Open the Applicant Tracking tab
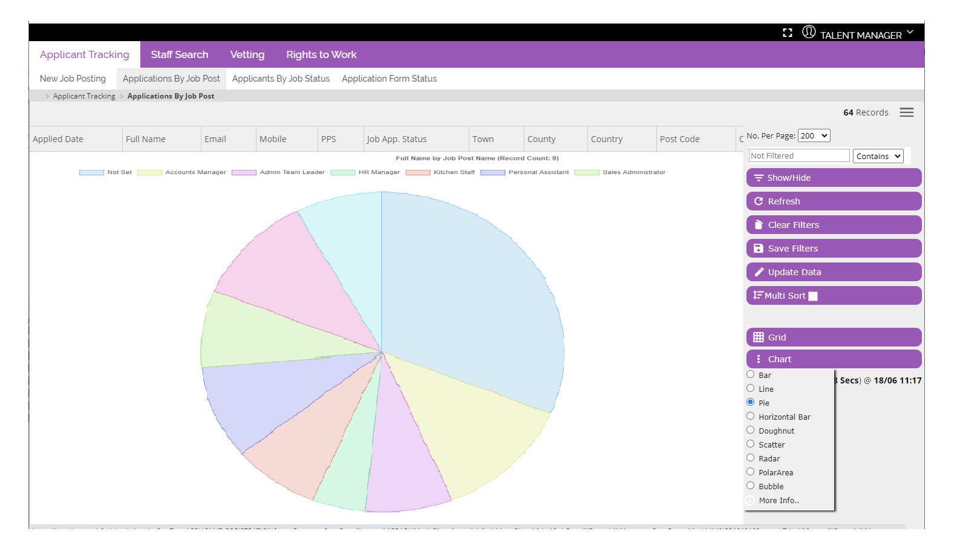Screen dimensions: 963x560 pos(85,54)
